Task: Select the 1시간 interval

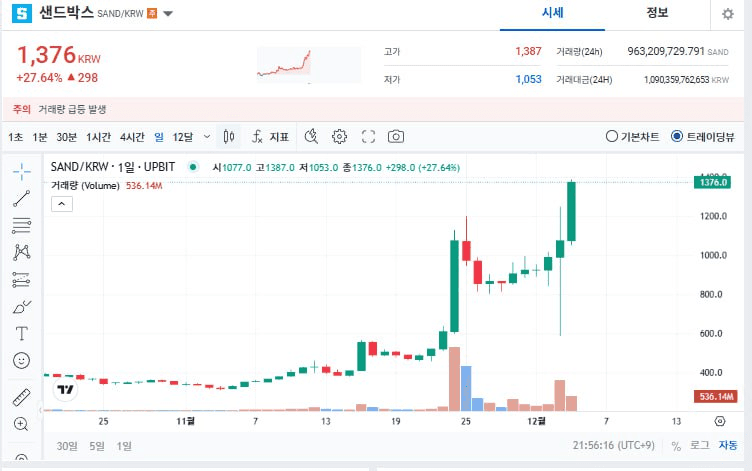Action: pos(98,137)
